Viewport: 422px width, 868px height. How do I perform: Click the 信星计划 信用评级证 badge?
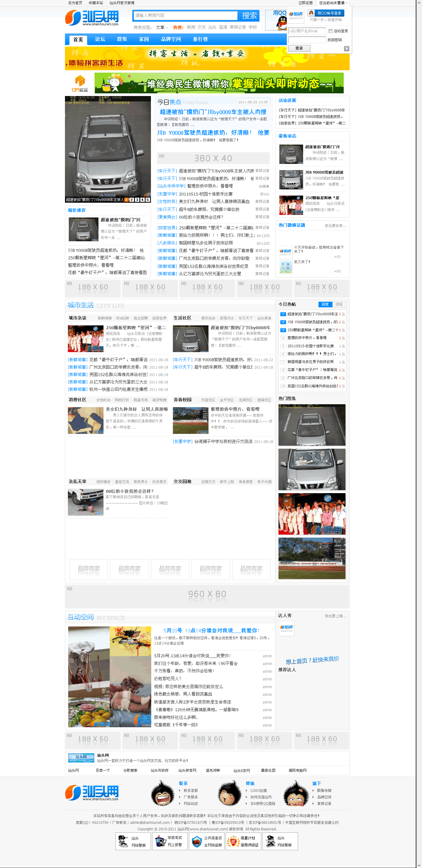(x=243, y=841)
